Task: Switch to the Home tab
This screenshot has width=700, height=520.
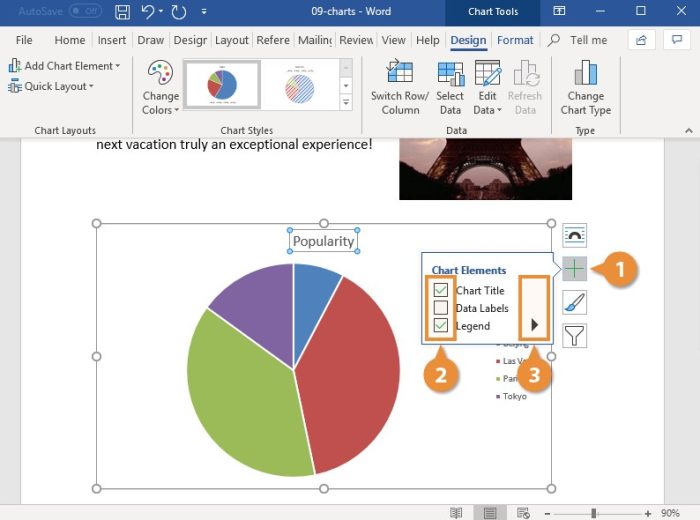Action: pos(70,40)
